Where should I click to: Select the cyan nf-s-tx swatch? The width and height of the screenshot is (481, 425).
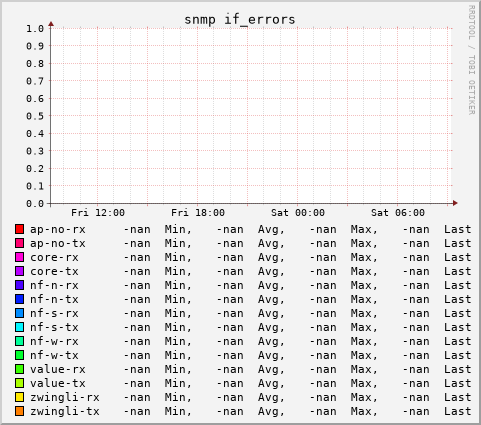19,327
